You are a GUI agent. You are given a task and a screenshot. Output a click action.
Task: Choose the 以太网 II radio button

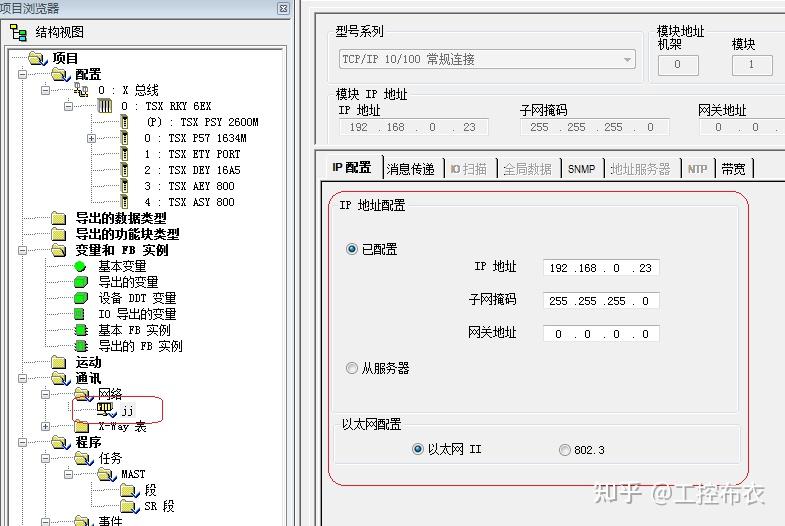[x=418, y=449]
